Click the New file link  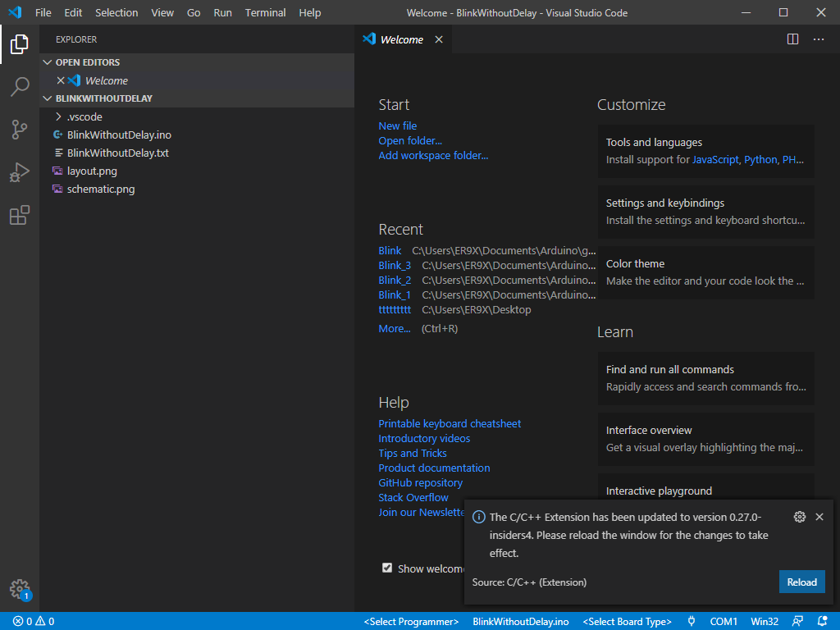tap(398, 126)
